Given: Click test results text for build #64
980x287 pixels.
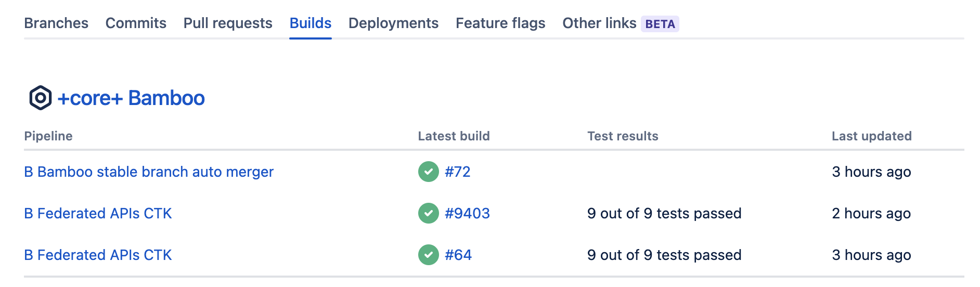Looking at the screenshot, I should [x=664, y=255].
